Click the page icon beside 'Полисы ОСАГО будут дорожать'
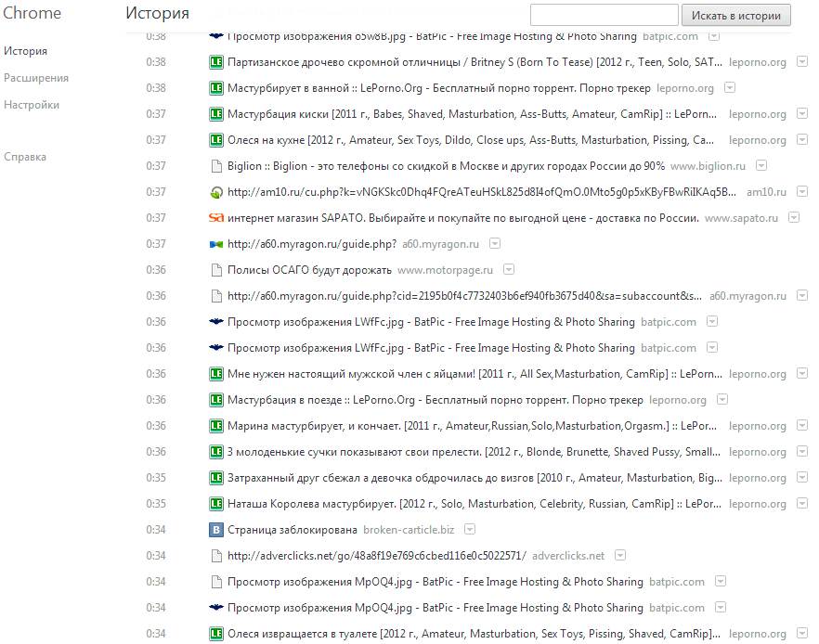The width and height of the screenshot is (819, 644). click(215, 270)
